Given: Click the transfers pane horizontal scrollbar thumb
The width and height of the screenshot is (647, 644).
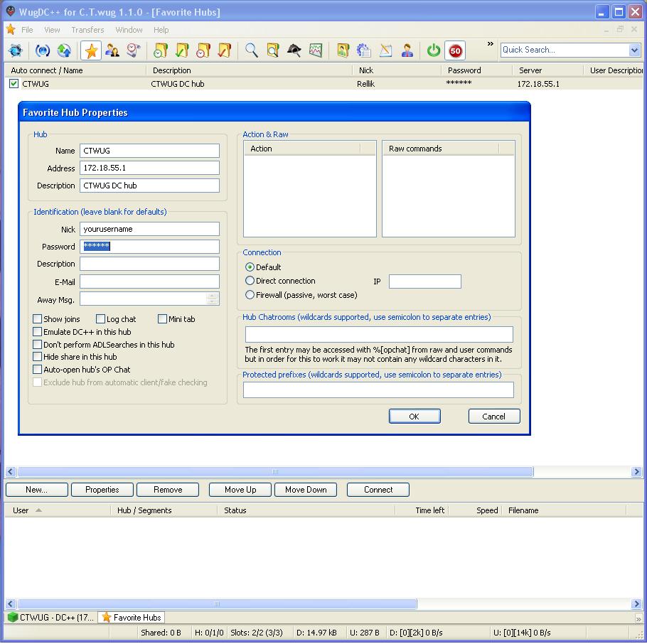Looking at the screenshot, I should (217, 604).
